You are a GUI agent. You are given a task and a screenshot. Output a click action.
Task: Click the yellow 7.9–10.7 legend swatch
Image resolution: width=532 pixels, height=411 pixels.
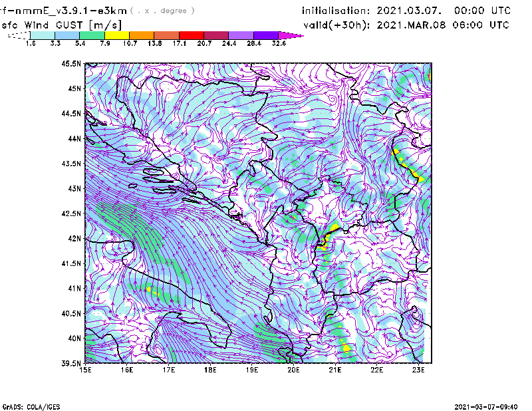pyautogui.click(x=117, y=35)
